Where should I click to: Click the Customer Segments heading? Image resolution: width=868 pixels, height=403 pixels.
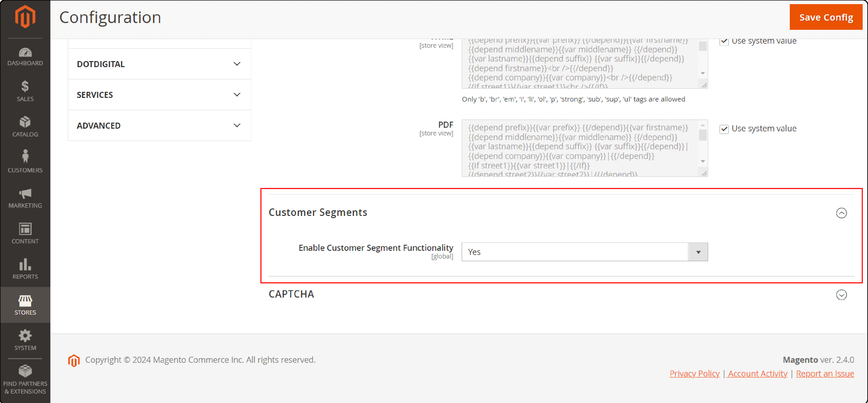(318, 213)
